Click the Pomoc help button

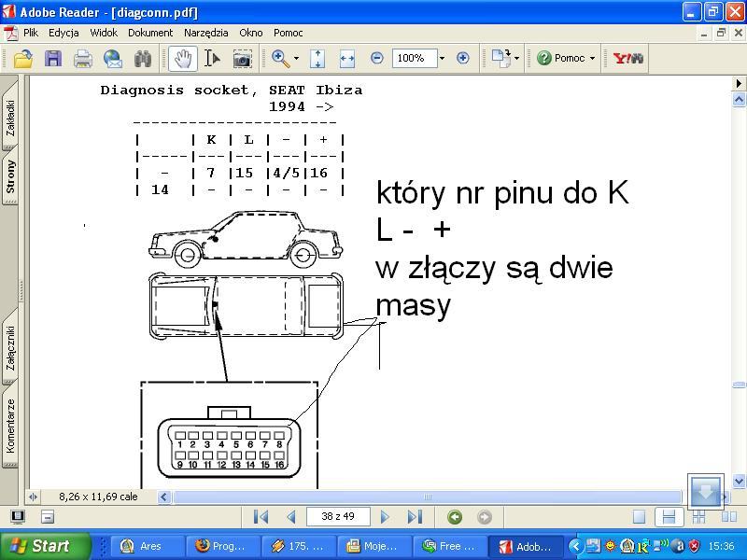(x=561, y=58)
